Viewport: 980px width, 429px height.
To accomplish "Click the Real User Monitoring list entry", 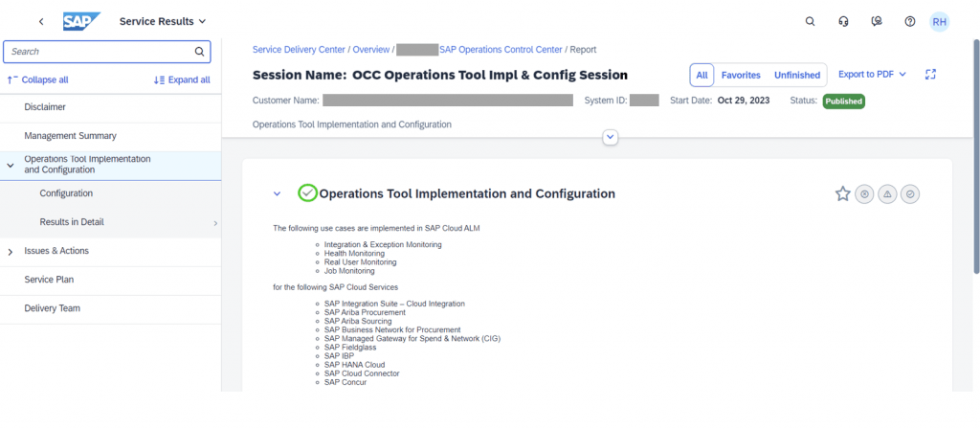I will point(360,262).
